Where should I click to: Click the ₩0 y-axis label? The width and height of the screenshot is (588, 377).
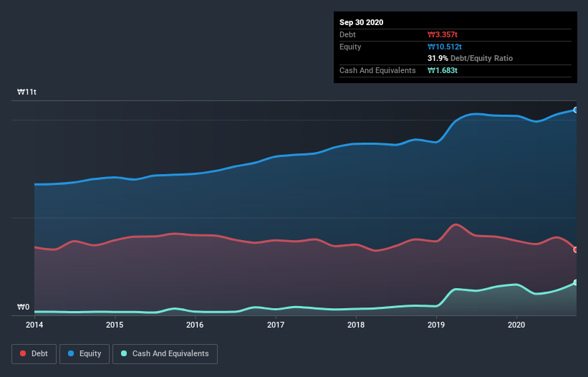[x=23, y=307]
